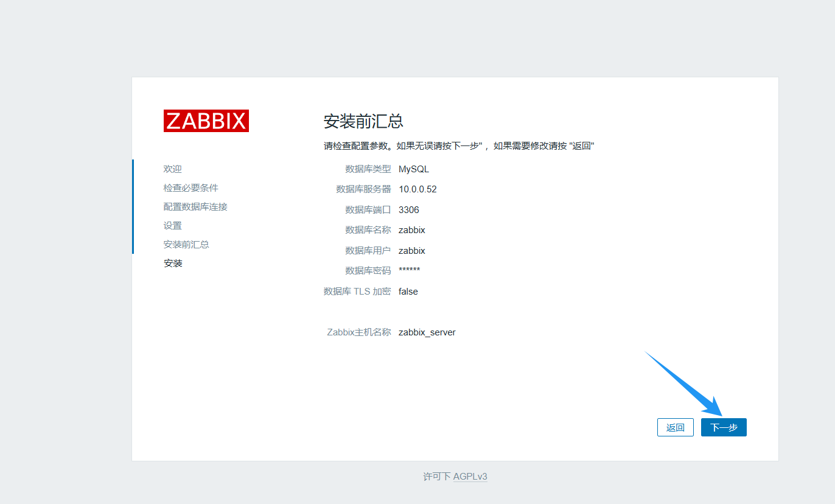The height and width of the screenshot is (504, 835).
Task: Select the 安装 step in sidebar
Action: [173, 263]
